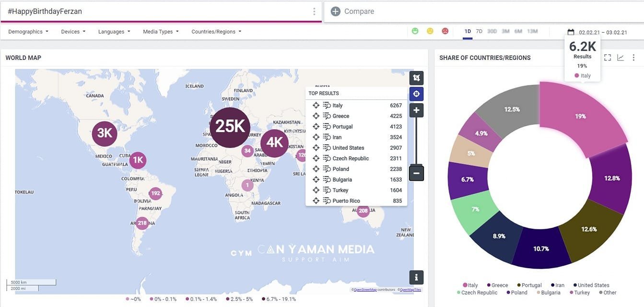This screenshot has width=644, height=307.
Task: Click the 25K cluster bubble on the map
Action: (230, 127)
